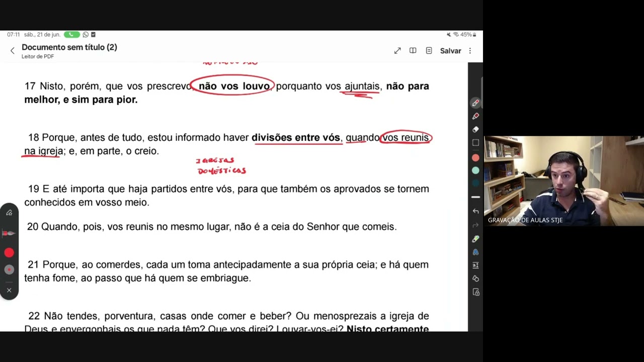Open the page list notes icon
Image resolution: width=644 pixels, height=362 pixels.
429,51
